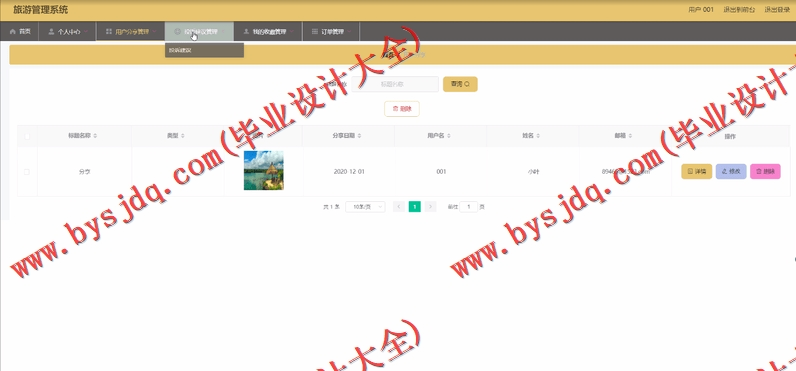Open 详情 for the 分享 row
Screen dimensions: 796x371
[696, 172]
